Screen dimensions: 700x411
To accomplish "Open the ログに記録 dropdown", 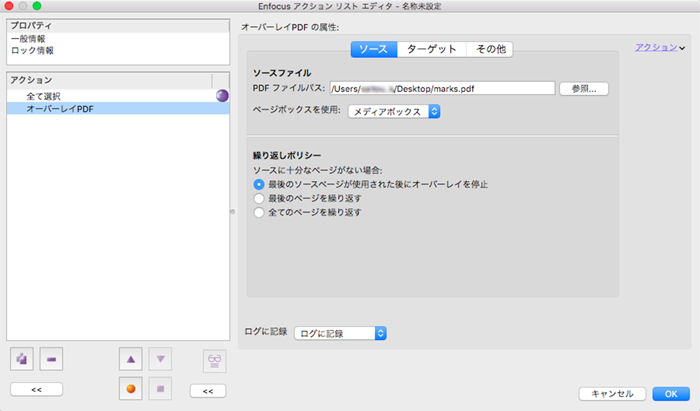I will pyautogui.click(x=340, y=333).
